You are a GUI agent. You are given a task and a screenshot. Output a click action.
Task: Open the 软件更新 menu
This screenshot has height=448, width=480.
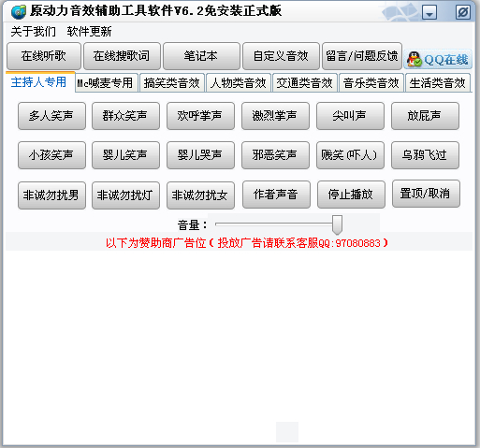coord(89,32)
